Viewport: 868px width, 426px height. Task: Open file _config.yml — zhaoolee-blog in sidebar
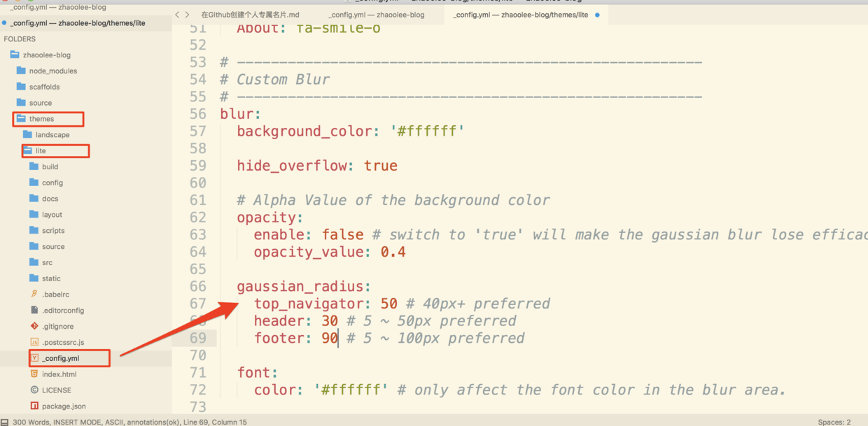[58, 7]
